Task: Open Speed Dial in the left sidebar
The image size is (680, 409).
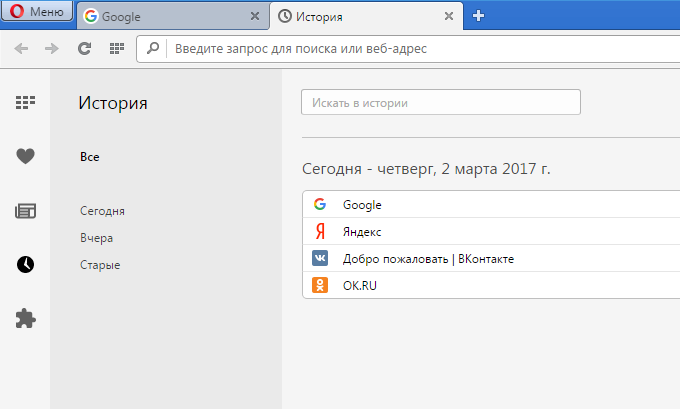Action: coord(26,102)
